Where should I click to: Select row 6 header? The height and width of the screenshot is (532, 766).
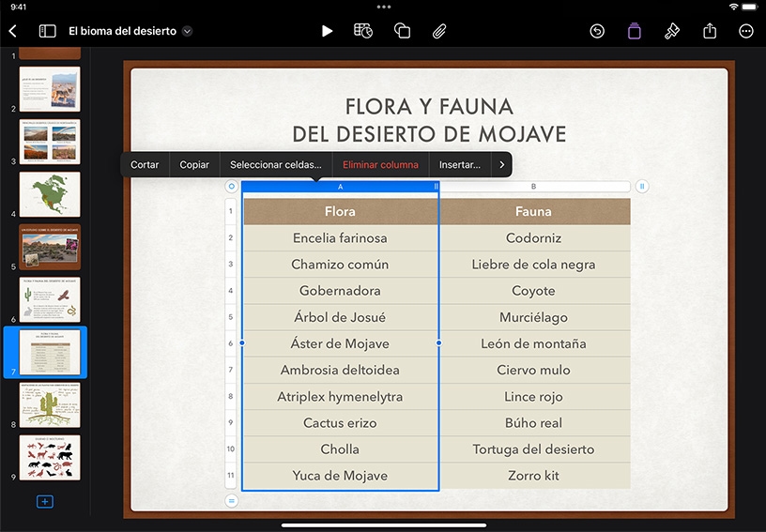[231, 343]
